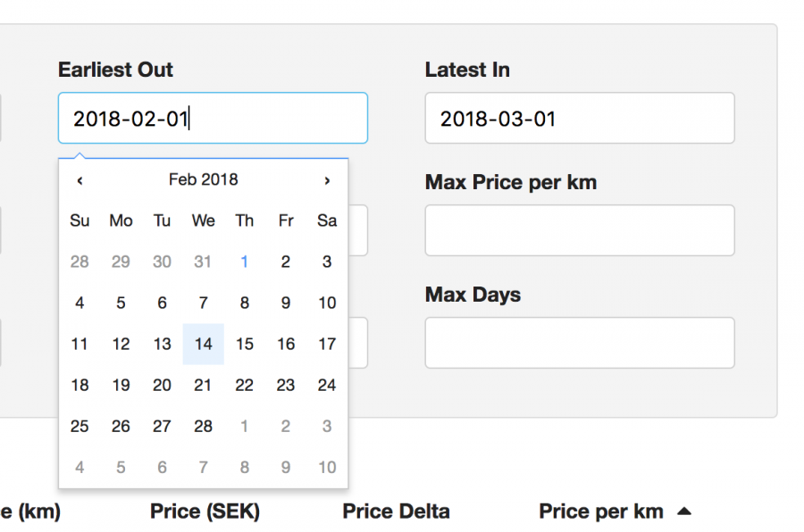Go to previous month in calendar

(x=80, y=180)
